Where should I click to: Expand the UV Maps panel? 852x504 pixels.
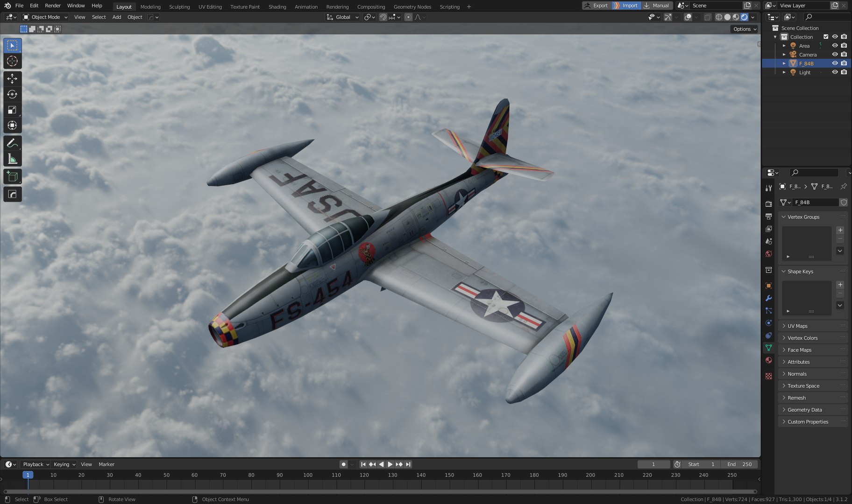(x=813, y=326)
